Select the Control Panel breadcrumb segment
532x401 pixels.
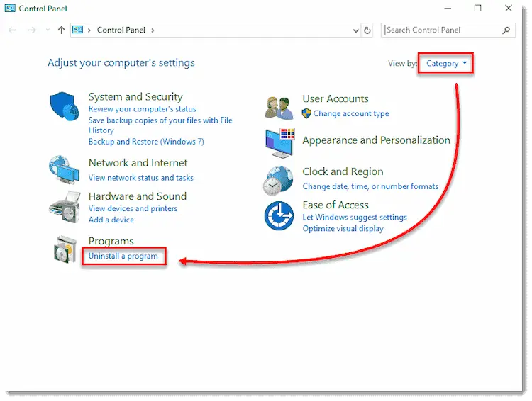pyautogui.click(x=121, y=30)
